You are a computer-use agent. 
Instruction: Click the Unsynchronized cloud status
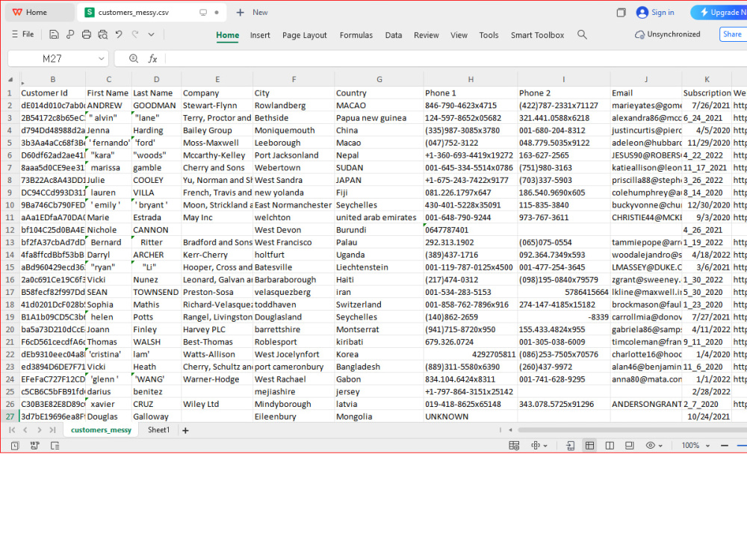point(667,34)
